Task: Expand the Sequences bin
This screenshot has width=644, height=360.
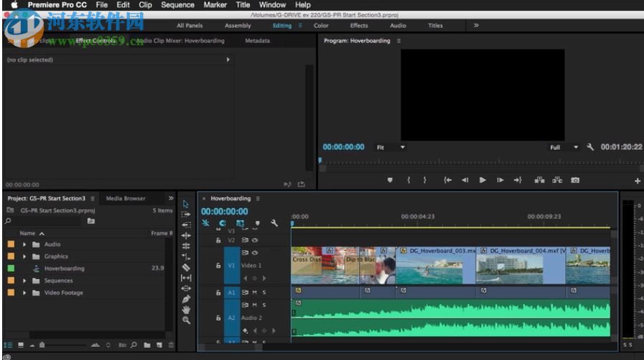Action: 24,280
